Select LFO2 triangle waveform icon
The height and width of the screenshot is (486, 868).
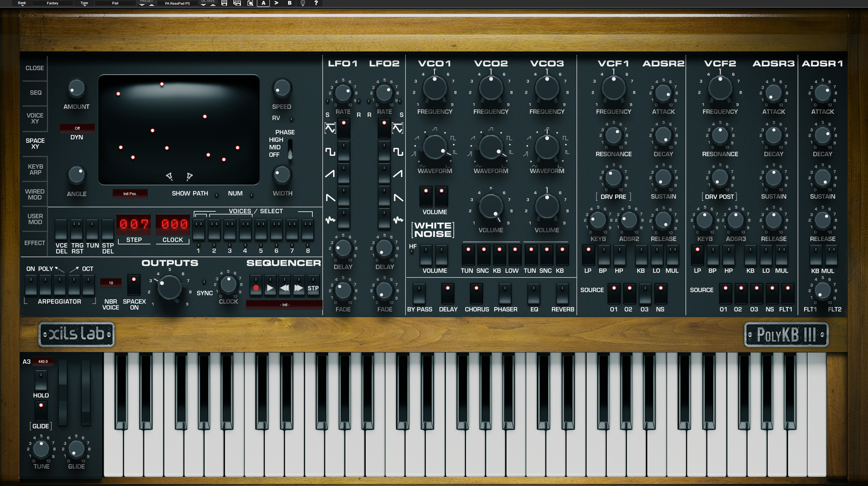point(398,128)
